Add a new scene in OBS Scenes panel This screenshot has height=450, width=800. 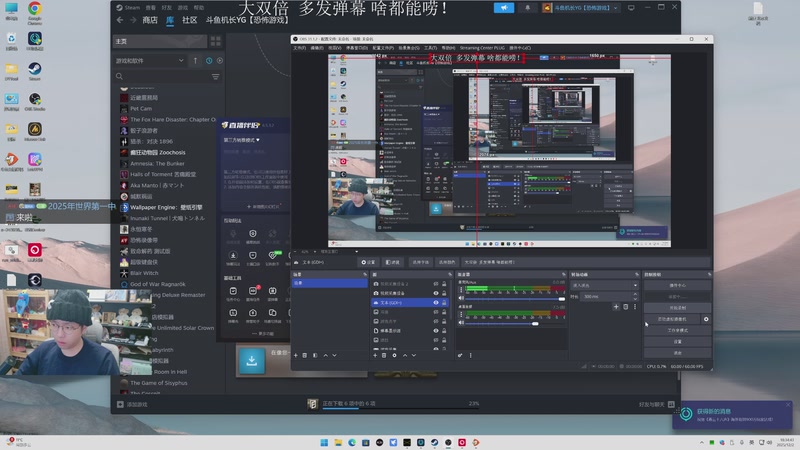[x=296, y=355]
